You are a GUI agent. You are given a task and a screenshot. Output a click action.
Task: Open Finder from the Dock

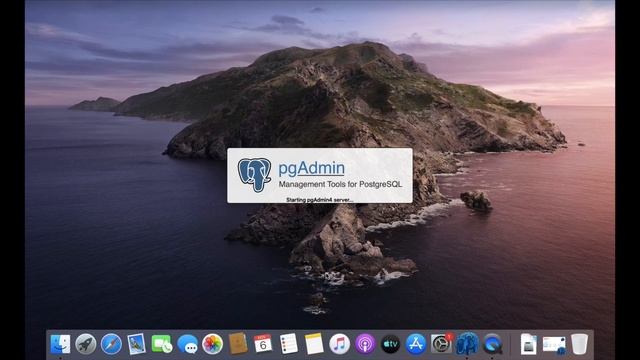(60, 344)
